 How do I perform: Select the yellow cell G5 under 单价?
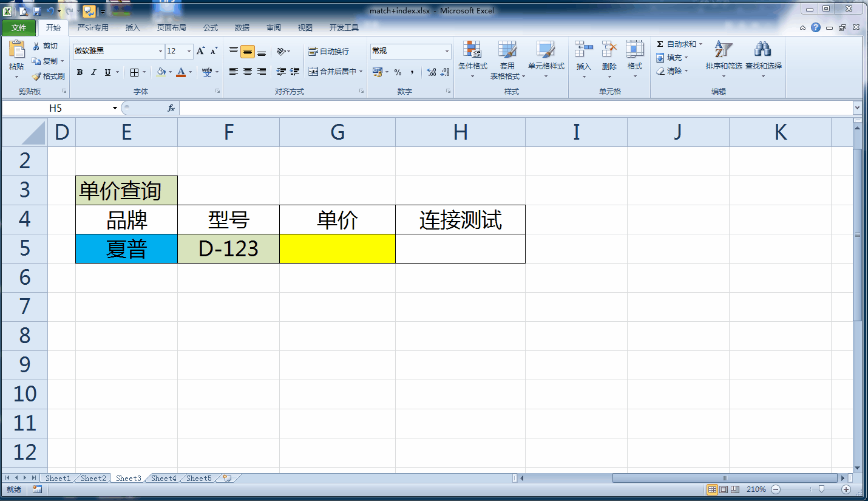[x=337, y=249]
